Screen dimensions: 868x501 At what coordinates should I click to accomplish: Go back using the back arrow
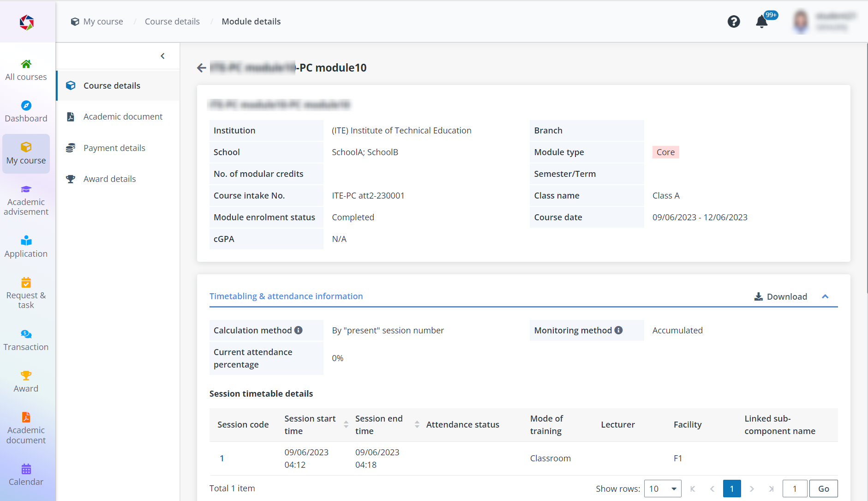click(x=202, y=67)
